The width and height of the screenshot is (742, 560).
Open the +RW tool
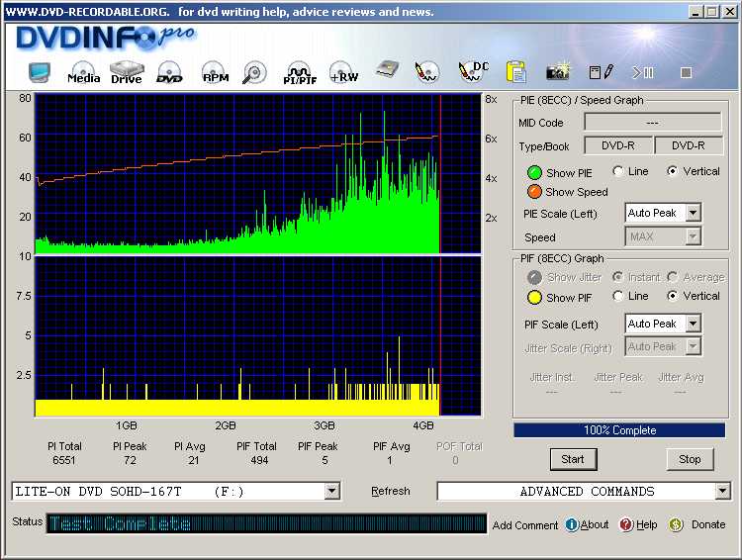click(343, 72)
